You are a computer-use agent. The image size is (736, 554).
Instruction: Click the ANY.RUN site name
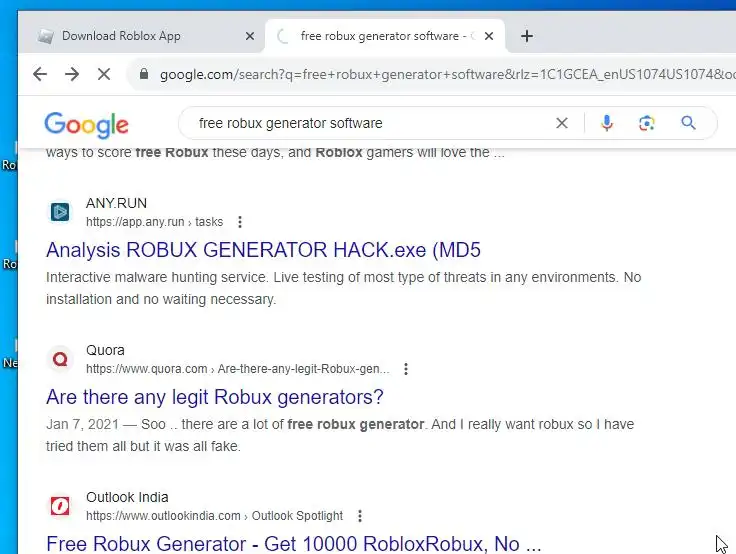pyautogui.click(x=116, y=203)
